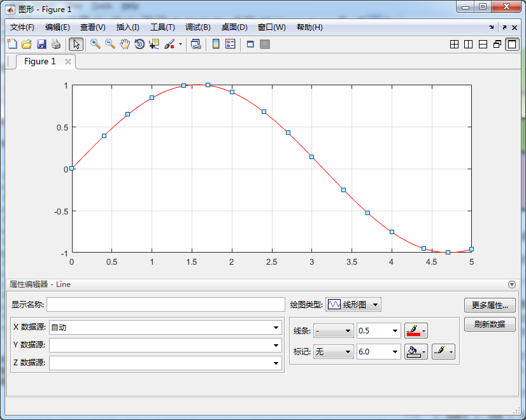Select the Rotate 3D tool
Image resolution: width=526 pixels, height=420 pixels.
pyautogui.click(x=139, y=44)
